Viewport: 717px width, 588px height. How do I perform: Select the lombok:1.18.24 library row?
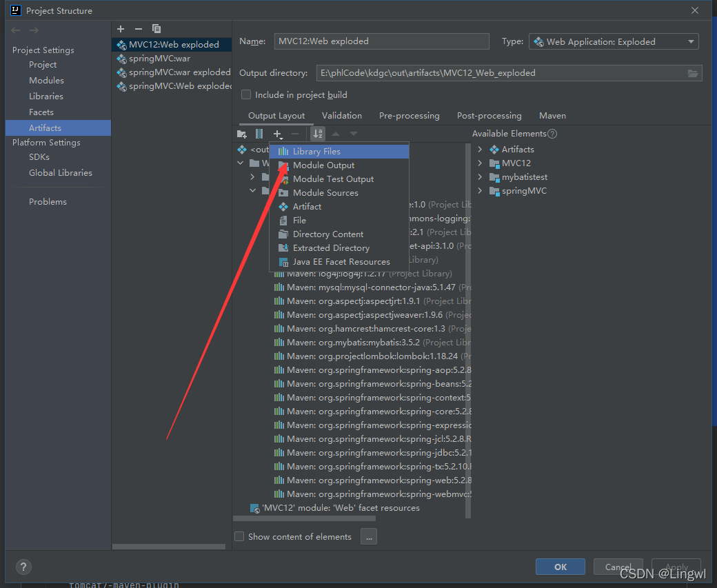click(372, 356)
